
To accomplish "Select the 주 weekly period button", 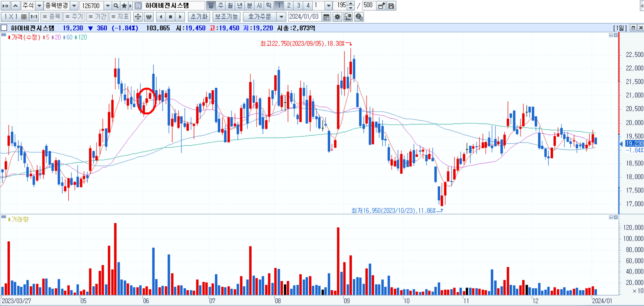I will [220, 6].
